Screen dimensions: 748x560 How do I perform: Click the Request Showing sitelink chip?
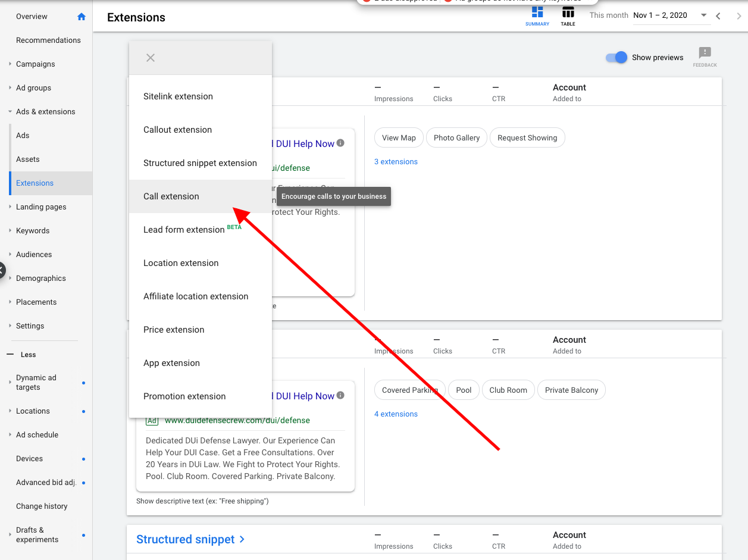[527, 137]
